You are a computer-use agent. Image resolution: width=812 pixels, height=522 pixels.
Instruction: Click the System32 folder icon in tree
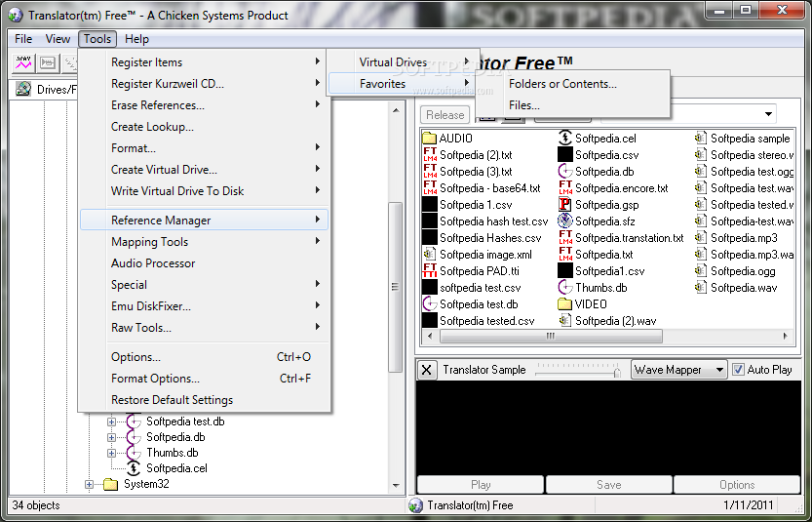click(110, 484)
